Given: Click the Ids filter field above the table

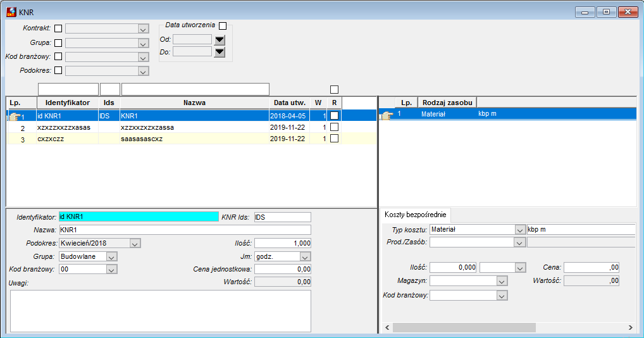Looking at the screenshot, I should pyautogui.click(x=110, y=89).
